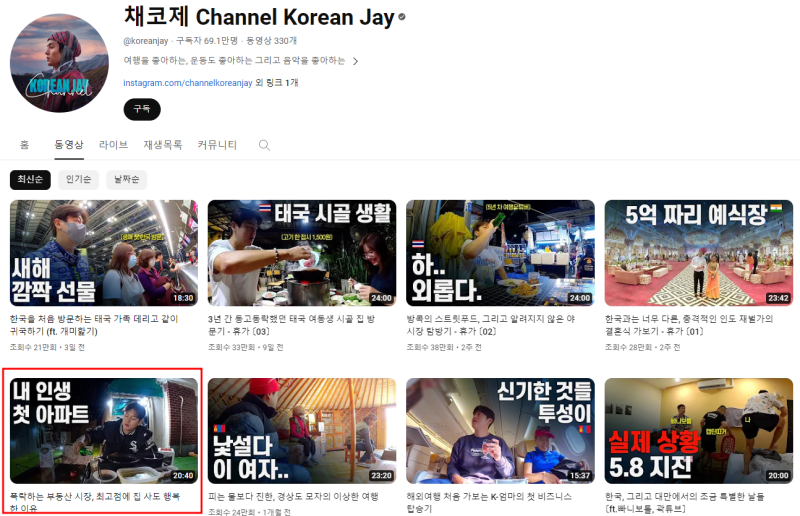Click title 한국, 그리고 대만에서의 조금 특별한 날들
The image size is (800, 516).
pos(684,502)
